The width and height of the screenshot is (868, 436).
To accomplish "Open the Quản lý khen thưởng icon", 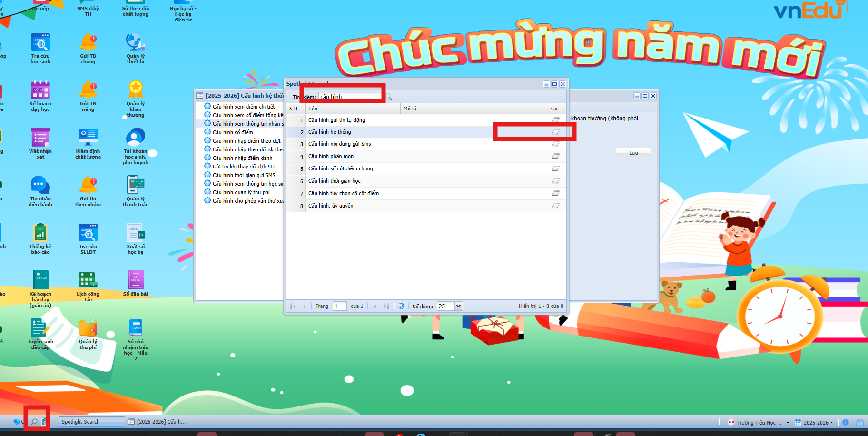I will coord(136,99).
